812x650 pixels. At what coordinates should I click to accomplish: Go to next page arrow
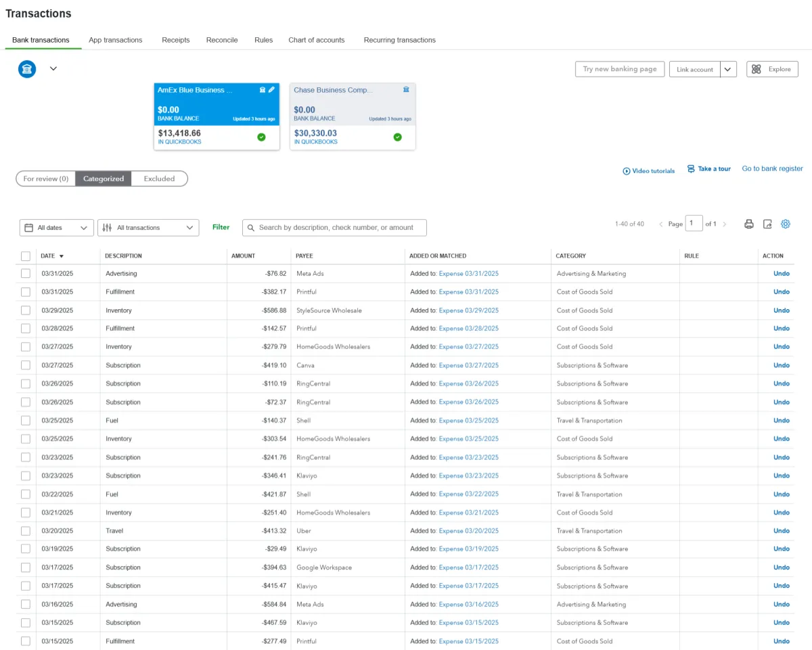click(x=724, y=224)
